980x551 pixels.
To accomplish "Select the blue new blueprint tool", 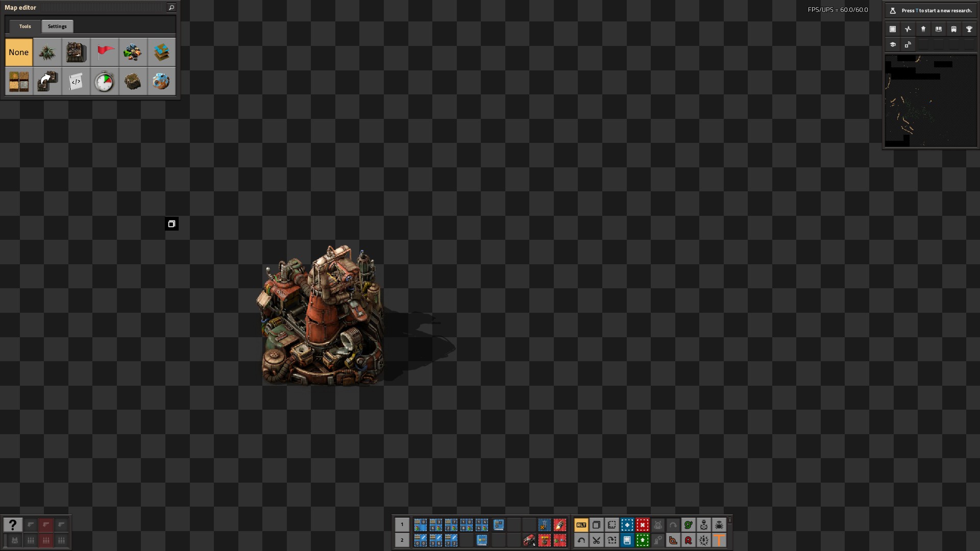I will (x=627, y=524).
